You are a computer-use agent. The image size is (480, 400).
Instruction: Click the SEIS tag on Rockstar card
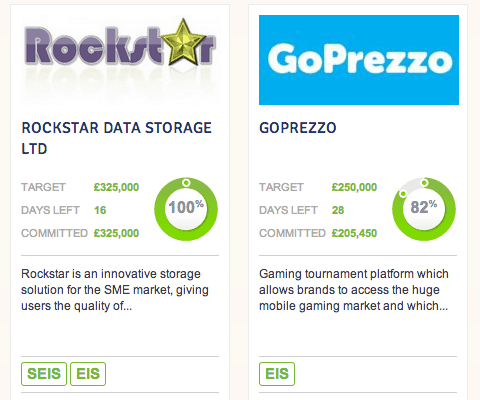pos(44,374)
